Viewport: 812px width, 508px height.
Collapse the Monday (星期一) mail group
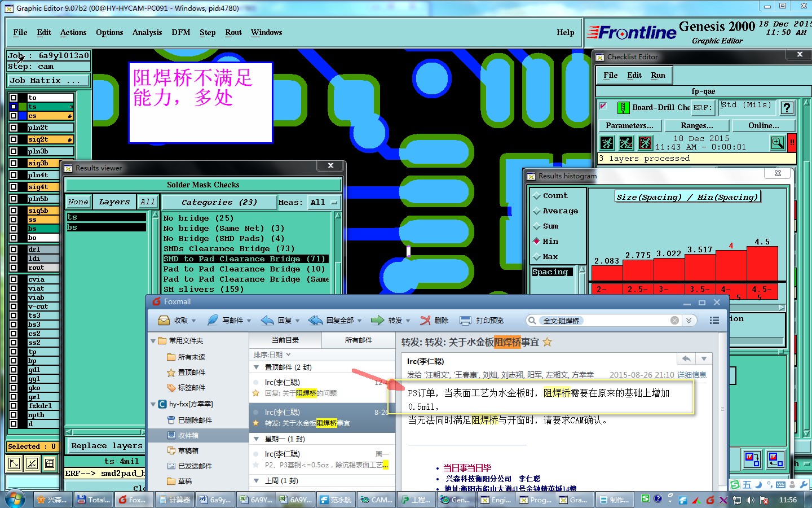tap(257, 439)
